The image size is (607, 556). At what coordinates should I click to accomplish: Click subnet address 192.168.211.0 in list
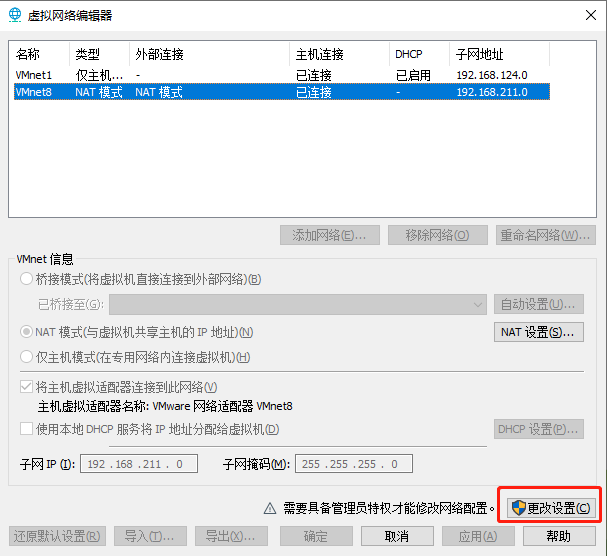pos(492,92)
